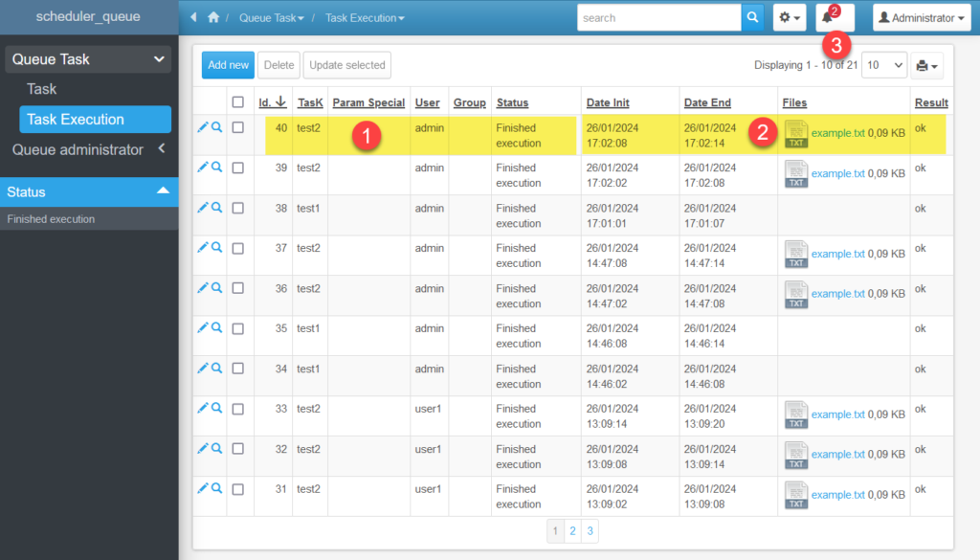Open the notifications bell icon

827,18
